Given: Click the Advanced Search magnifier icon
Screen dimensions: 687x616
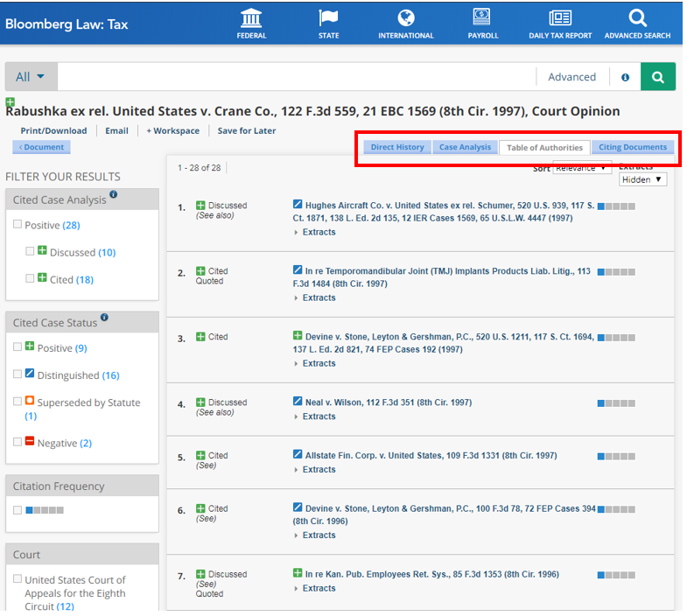Looking at the screenshot, I should 637,18.
